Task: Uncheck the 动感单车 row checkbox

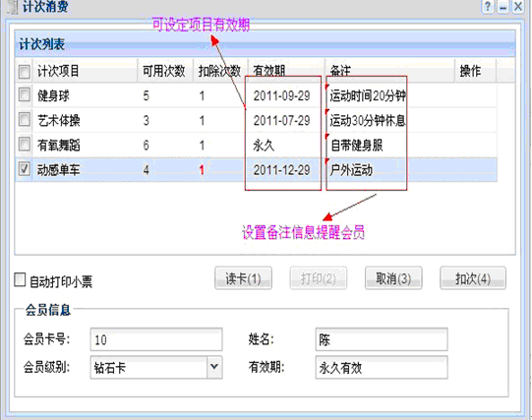Action: pyautogui.click(x=25, y=169)
